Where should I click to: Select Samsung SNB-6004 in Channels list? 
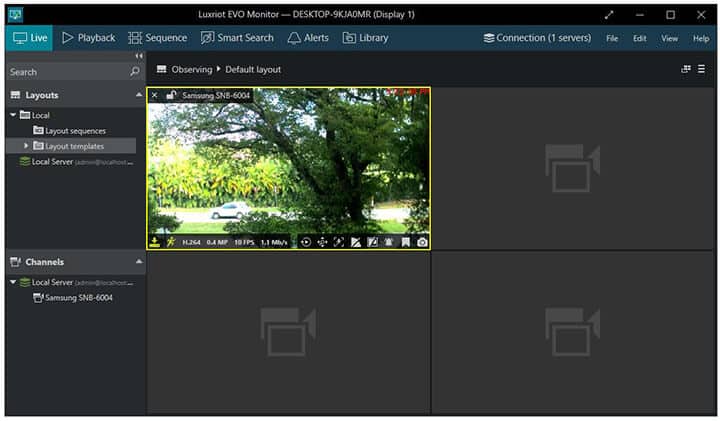click(x=78, y=297)
